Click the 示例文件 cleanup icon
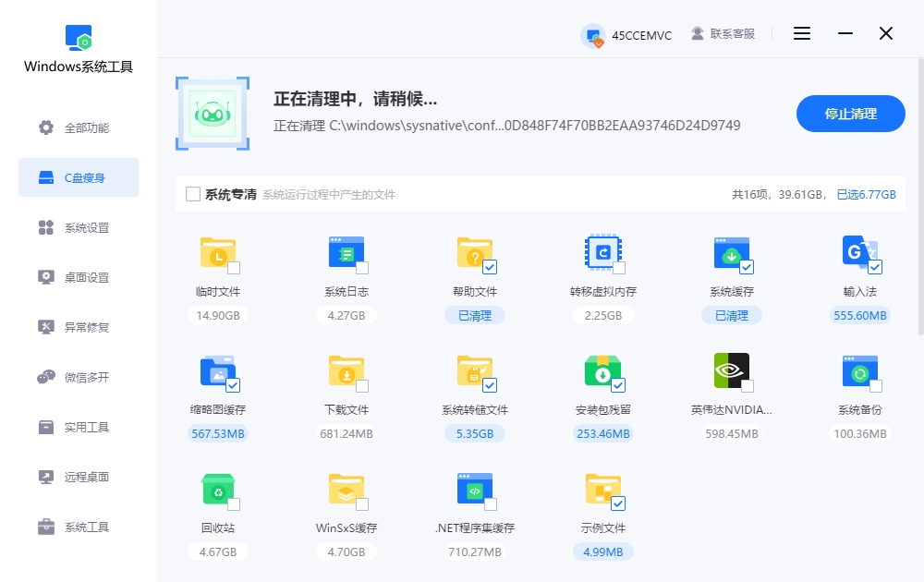924x582 pixels. pyautogui.click(x=603, y=490)
